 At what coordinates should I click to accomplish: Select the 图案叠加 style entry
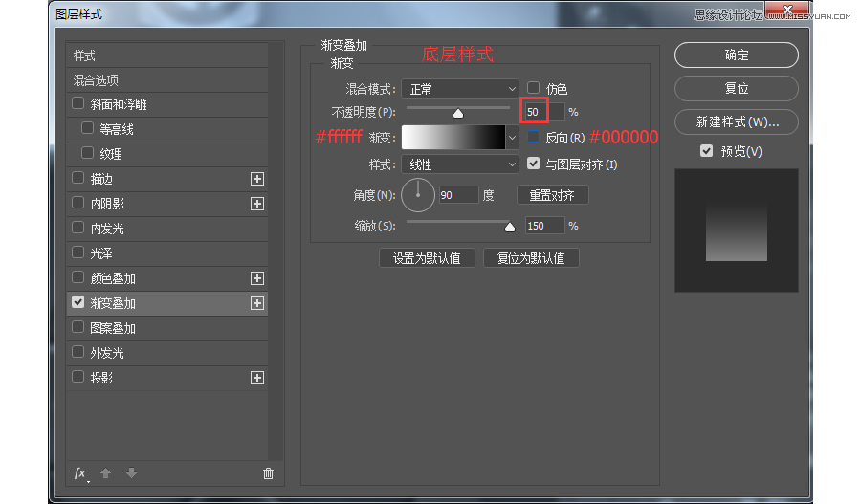(166, 328)
